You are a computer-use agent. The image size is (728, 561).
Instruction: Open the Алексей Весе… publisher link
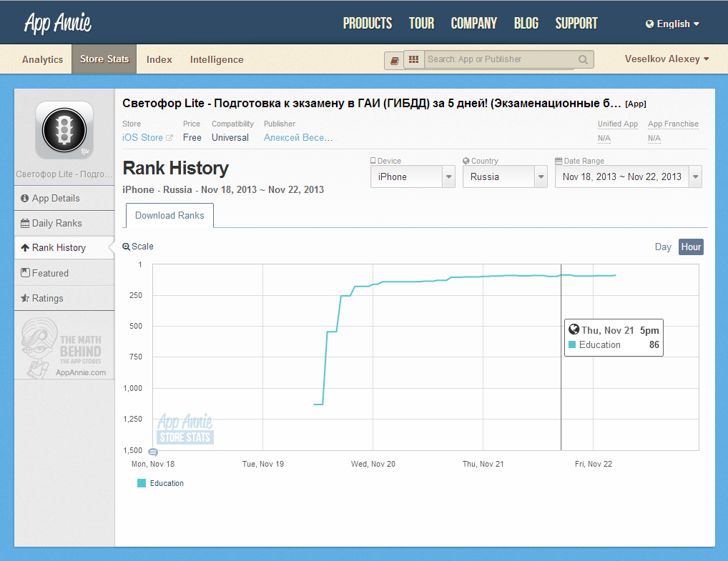(297, 137)
